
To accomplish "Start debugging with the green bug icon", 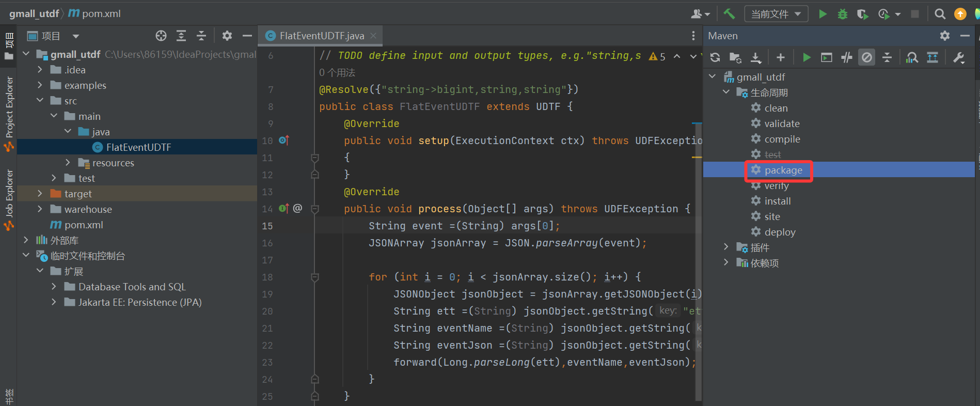I will coord(843,14).
